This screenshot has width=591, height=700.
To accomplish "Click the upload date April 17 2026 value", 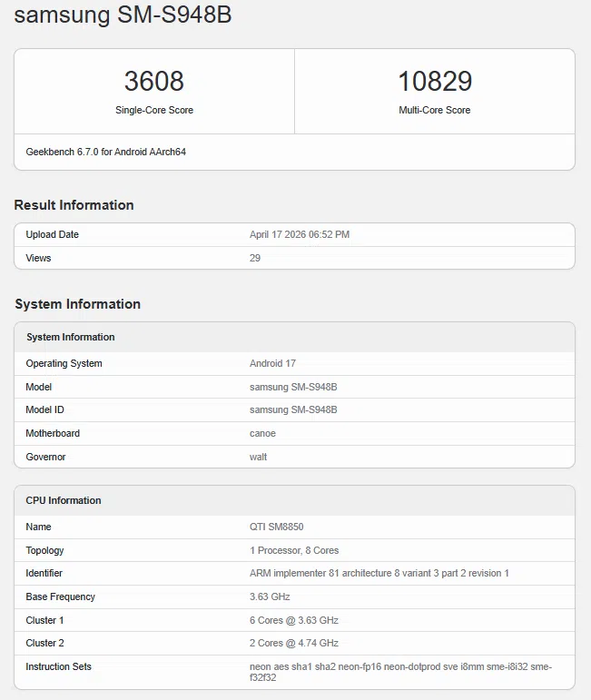I will point(299,234).
